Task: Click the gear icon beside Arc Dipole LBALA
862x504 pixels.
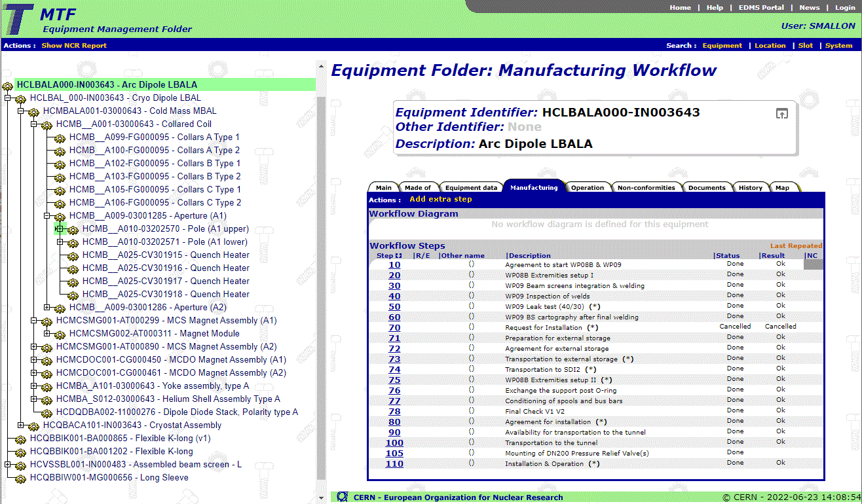Action: click(x=8, y=86)
